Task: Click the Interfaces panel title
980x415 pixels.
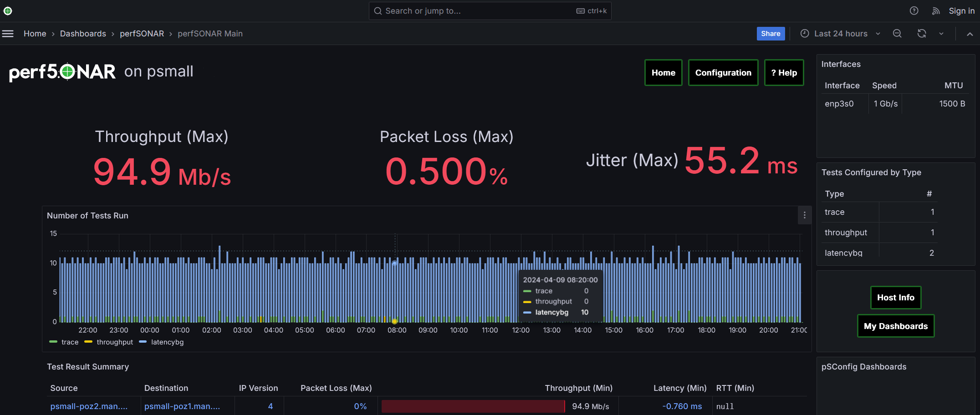Action: coord(841,64)
